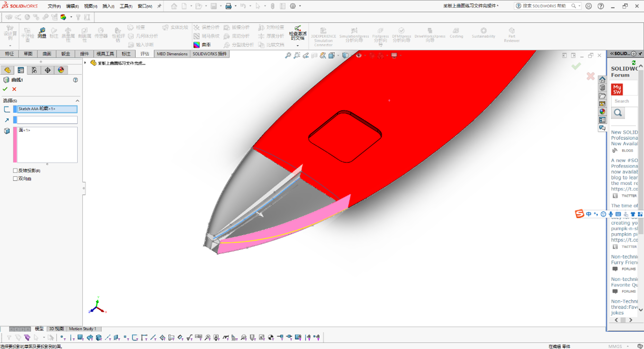Open the File Explorer task pane icon
This screenshot has width=644, height=349.
(602, 96)
